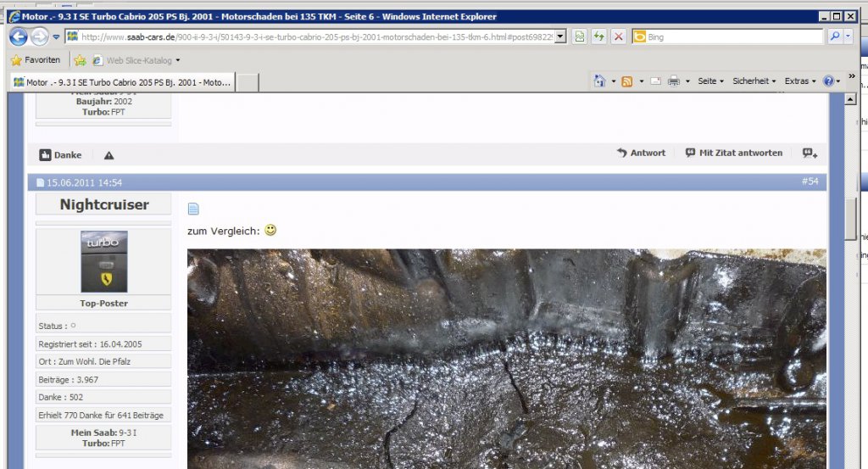Image resolution: width=868 pixels, height=469 pixels.
Task: Expand the address bar dropdown arrow
Action: click(560, 37)
